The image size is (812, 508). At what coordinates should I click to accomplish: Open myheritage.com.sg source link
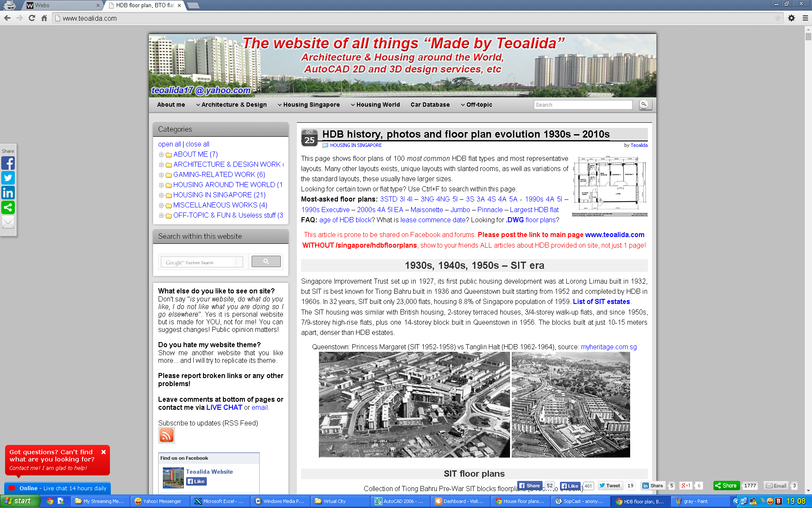(609, 347)
